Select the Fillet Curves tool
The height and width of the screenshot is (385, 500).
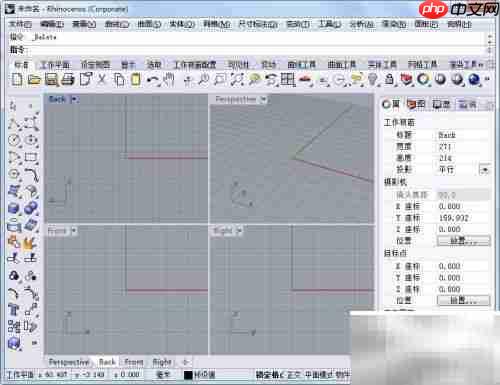[x=31, y=174]
